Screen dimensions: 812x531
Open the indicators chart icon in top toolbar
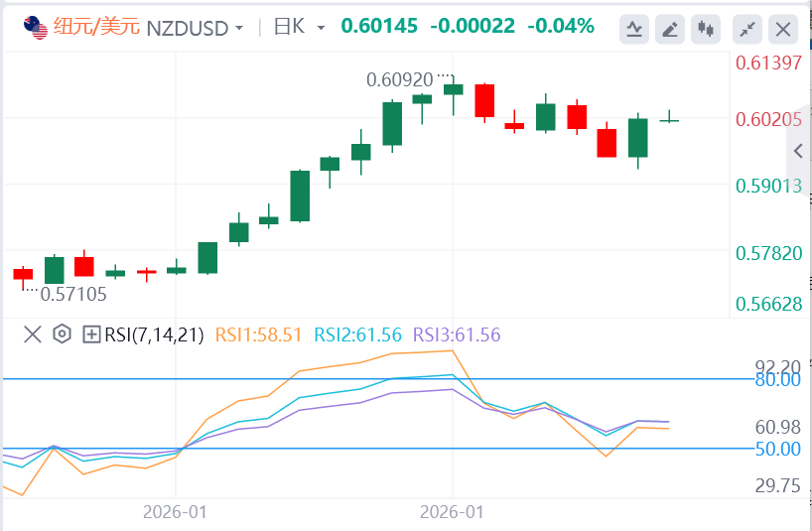[634, 29]
